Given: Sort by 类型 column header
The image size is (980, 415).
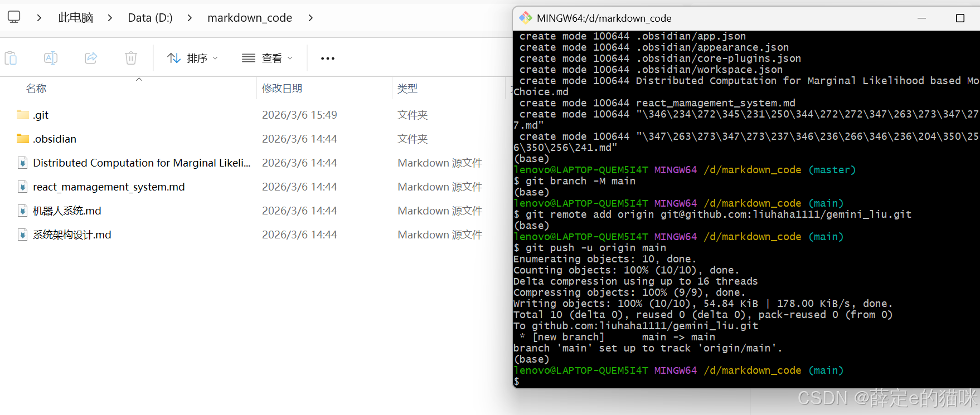Looking at the screenshot, I should click(407, 89).
